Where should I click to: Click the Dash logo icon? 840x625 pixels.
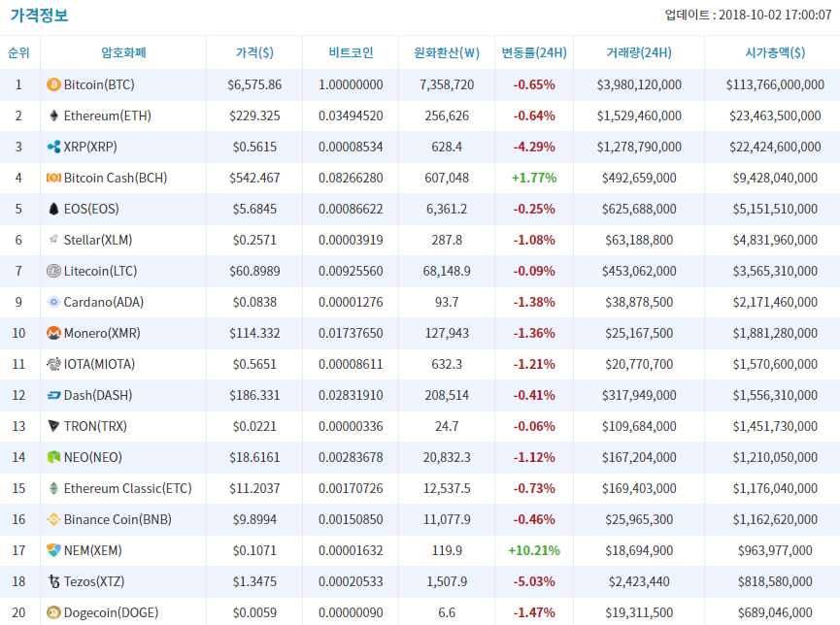coord(53,395)
